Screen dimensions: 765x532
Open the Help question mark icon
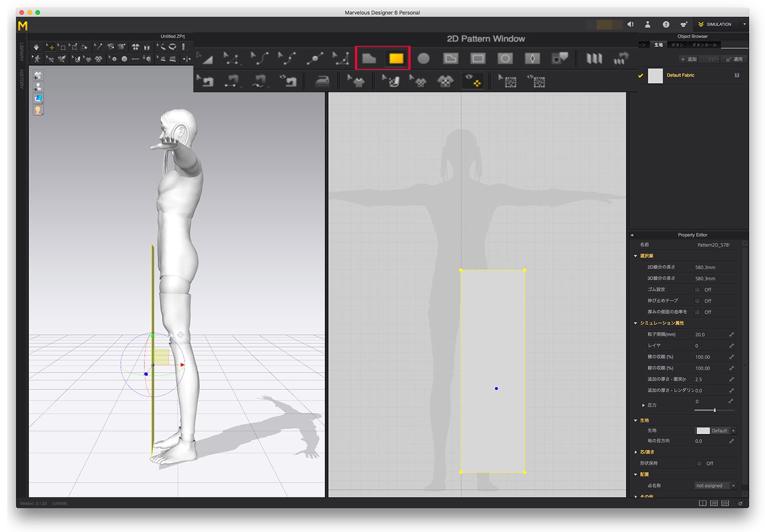(666, 24)
